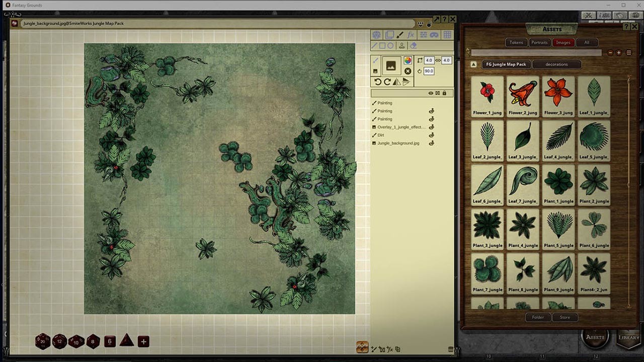
Task: Collapse folder with the up-arrow button
Action: [x=473, y=64]
